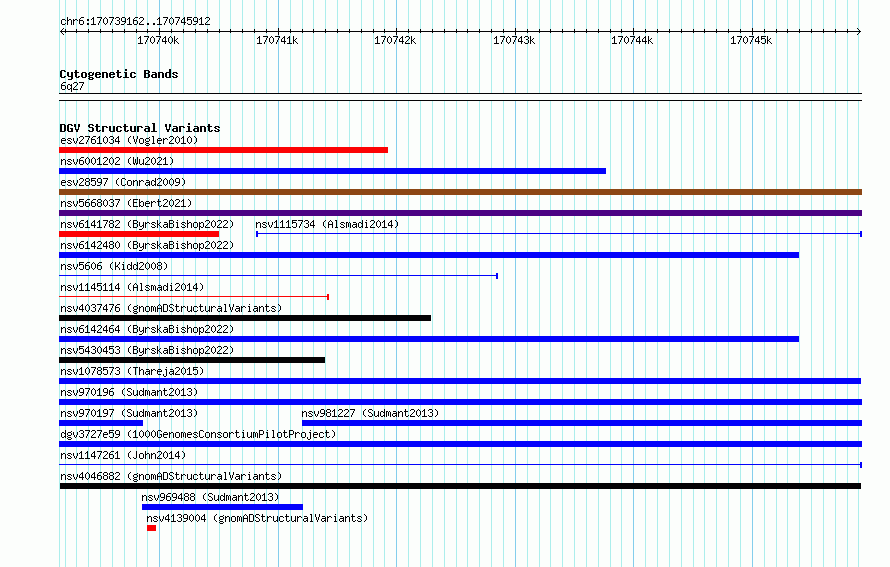
Task: Click the blue nsv969488 variant bar
Action: (222, 507)
